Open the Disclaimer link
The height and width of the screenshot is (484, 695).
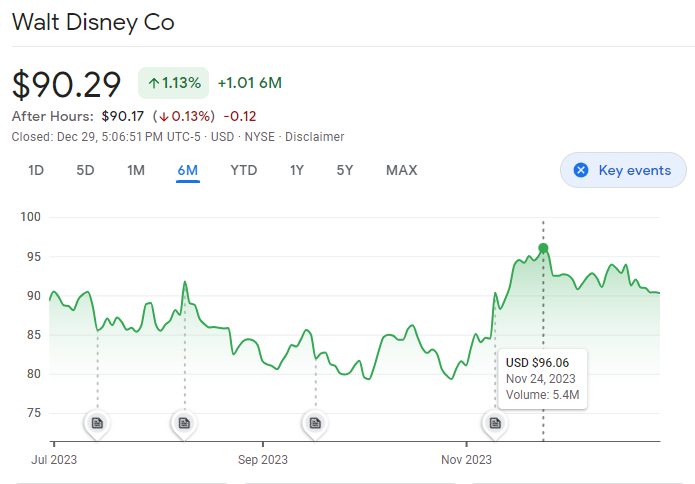[x=314, y=137]
